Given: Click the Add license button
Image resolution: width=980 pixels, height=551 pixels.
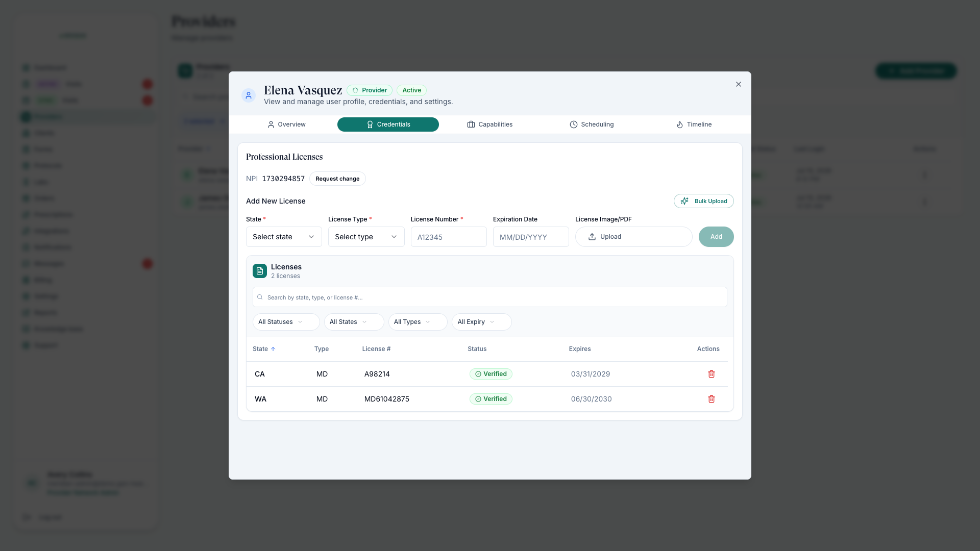Looking at the screenshot, I should tap(716, 237).
